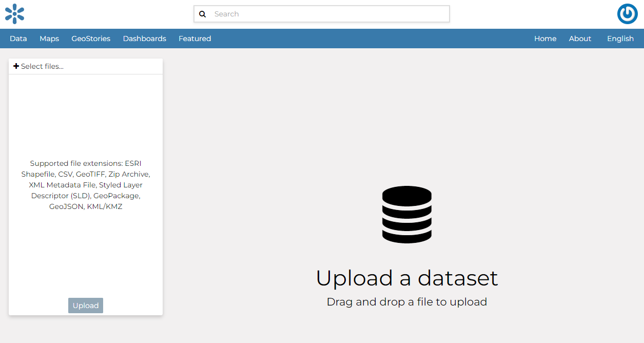Open the About menu
644x343 pixels.
(580, 39)
